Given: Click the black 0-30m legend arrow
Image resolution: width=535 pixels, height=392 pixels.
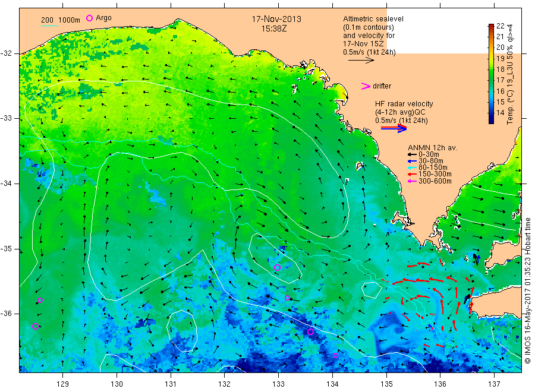Looking at the screenshot, I should pyautogui.click(x=412, y=155).
